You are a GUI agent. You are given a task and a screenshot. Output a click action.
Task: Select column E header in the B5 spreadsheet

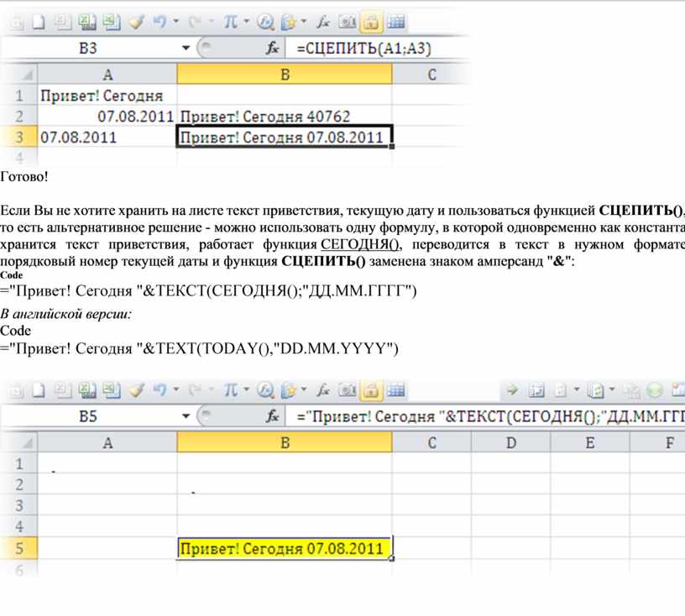(x=590, y=443)
